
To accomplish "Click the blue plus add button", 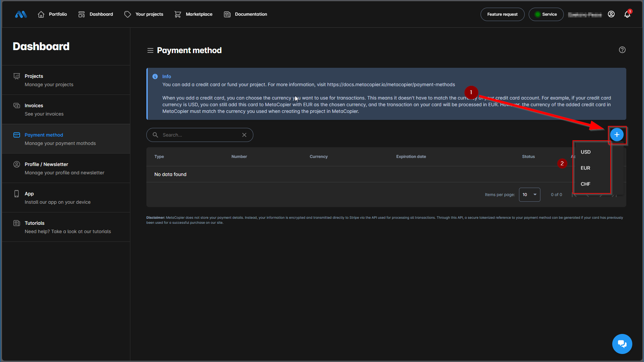I will (617, 135).
